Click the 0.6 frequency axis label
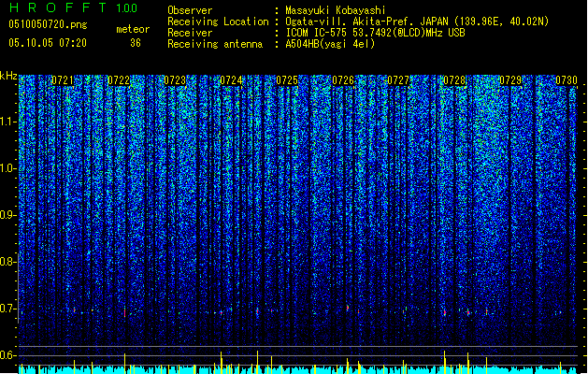 pyautogui.click(x=7, y=355)
